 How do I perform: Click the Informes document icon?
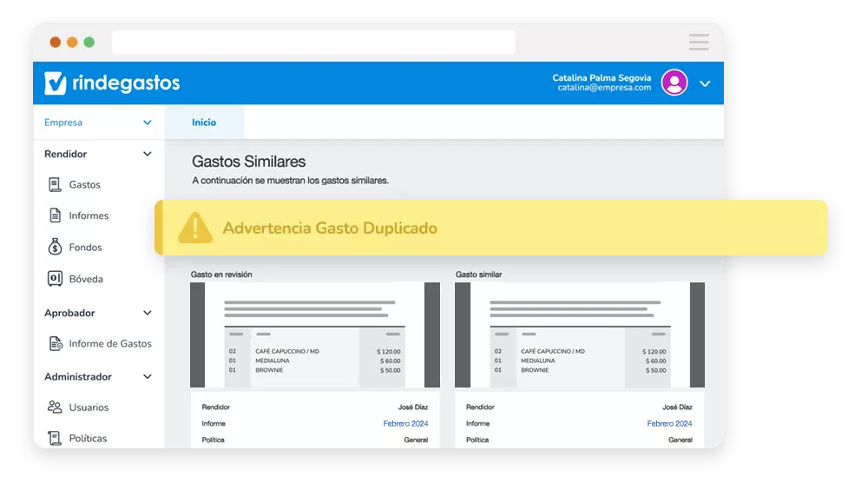(x=55, y=215)
